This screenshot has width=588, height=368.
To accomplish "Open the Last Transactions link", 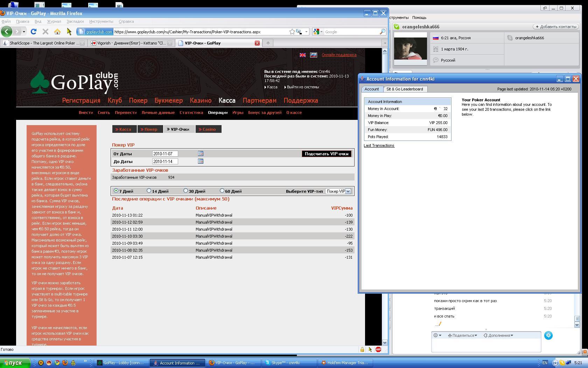I will pos(379,145).
